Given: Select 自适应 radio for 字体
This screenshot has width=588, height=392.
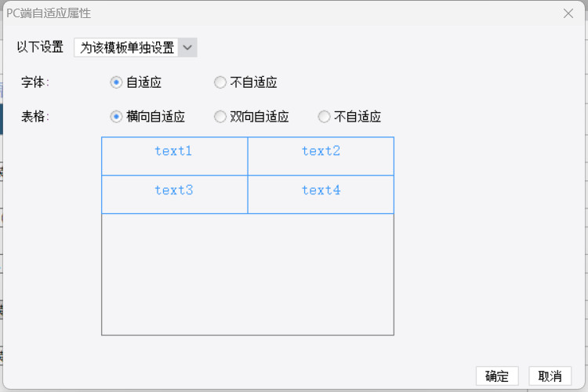Looking at the screenshot, I should [116, 82].
